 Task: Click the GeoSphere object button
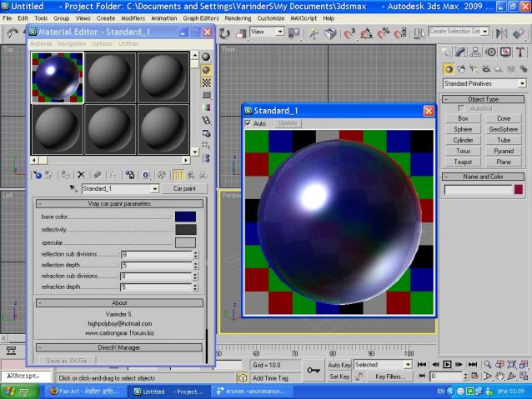pos(504,129)
